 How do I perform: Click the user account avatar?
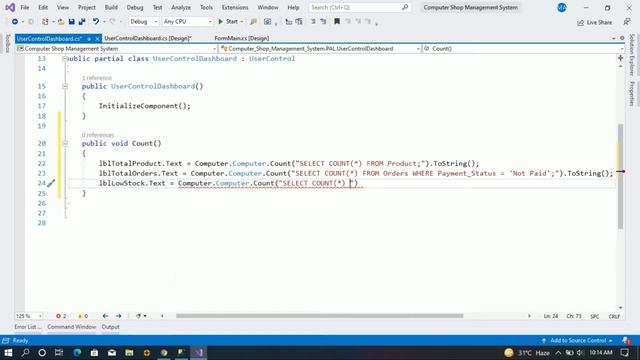click(562, 7)
